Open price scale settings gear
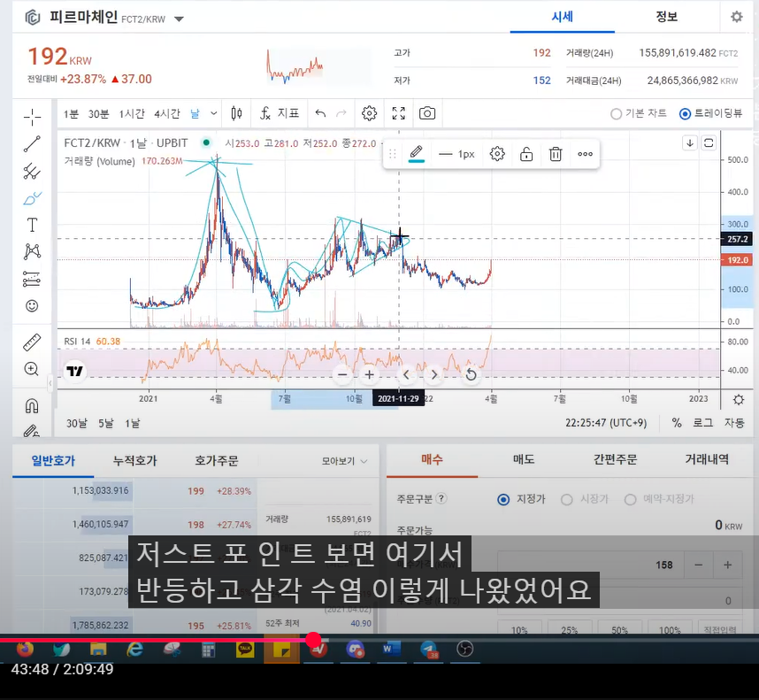Screen dimensions: 759x700 coord(738,399)
